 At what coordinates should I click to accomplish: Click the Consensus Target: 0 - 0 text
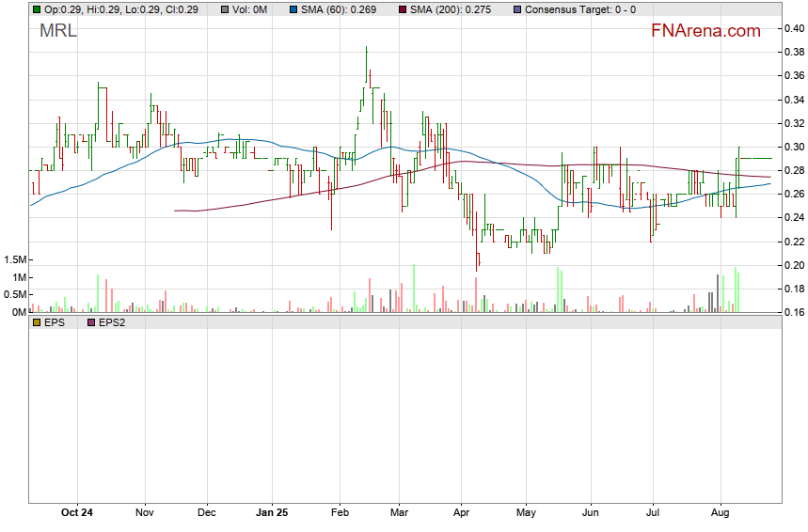coord(579,9)
